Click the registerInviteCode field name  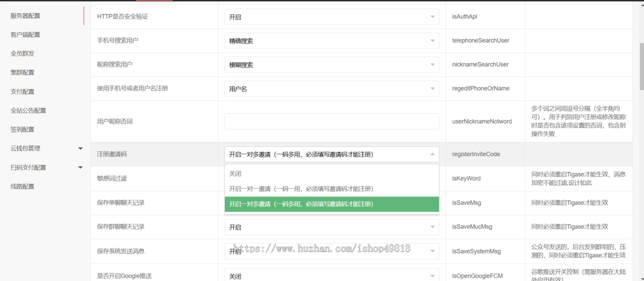point(476,154)
